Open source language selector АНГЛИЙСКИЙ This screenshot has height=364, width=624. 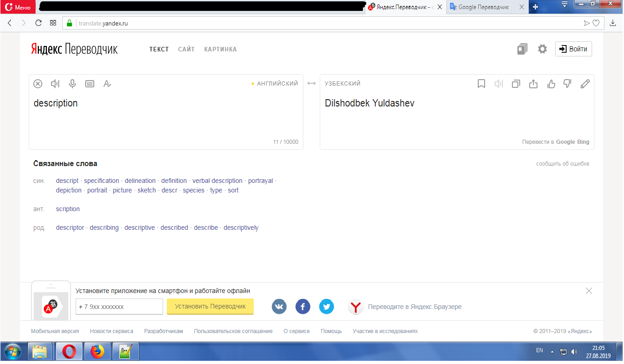[277, 84]
